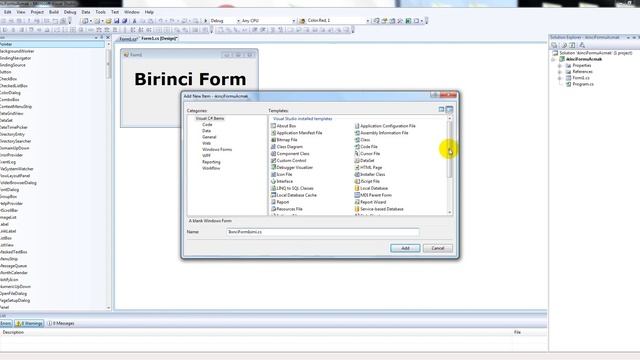Viewport: 640px width, 360px height.
Task: Click the templates list vertical scrollbar
Action: pos(450,165)
